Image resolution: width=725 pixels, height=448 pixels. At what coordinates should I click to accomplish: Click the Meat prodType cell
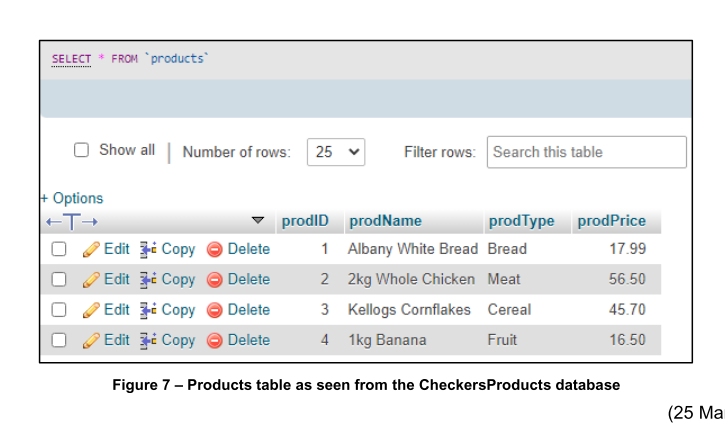tap(504, 280)
